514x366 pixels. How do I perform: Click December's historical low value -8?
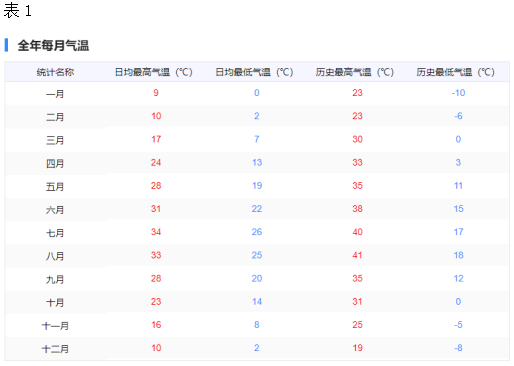click(x=458, y=348)
